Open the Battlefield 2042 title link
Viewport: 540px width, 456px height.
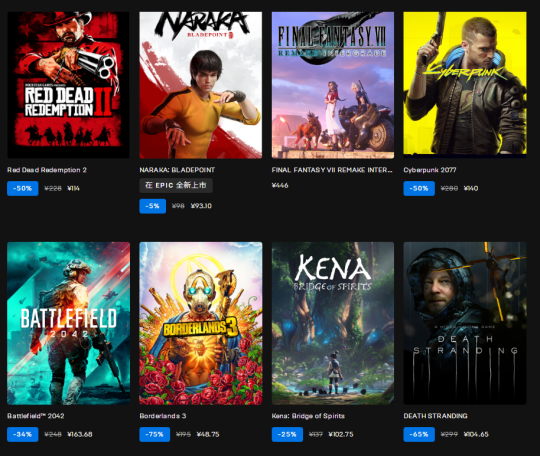(36, 416)
